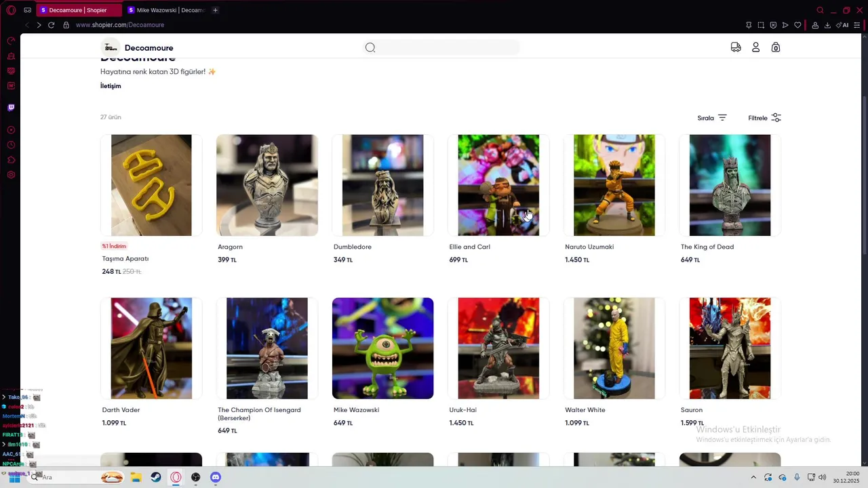Viewport: 868px width, 488px height.
Task: Open the Naruto Uzumaki product image
Action: click(614, 185)
